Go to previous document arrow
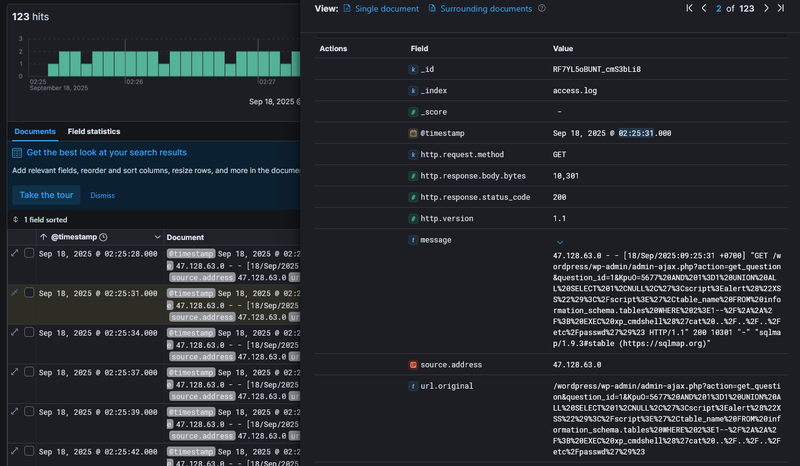The width and height of the screenshot is (800, 466). (x=704, y=8)
